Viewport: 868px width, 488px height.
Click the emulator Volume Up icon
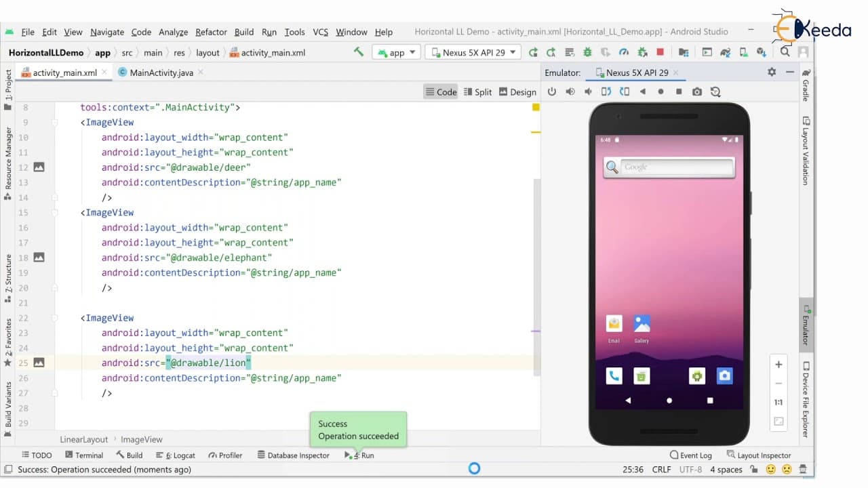click(x=570, y=91)
